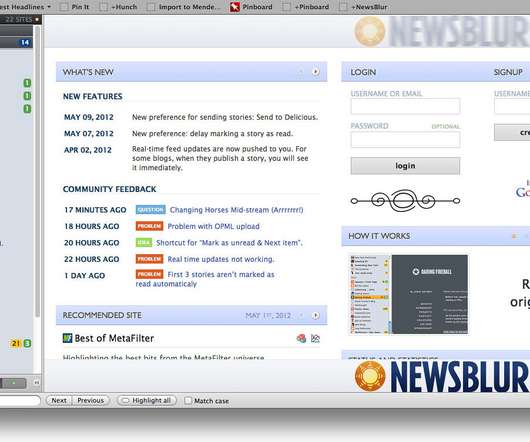Screen dimensions: 530x442
Task: Open Problem with OPML upload link
Action: 214,226
